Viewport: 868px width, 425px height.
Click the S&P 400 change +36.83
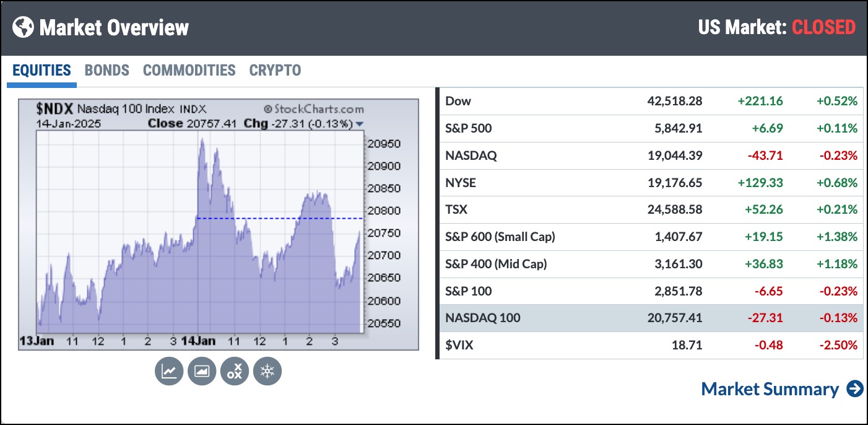click(763, 264)
